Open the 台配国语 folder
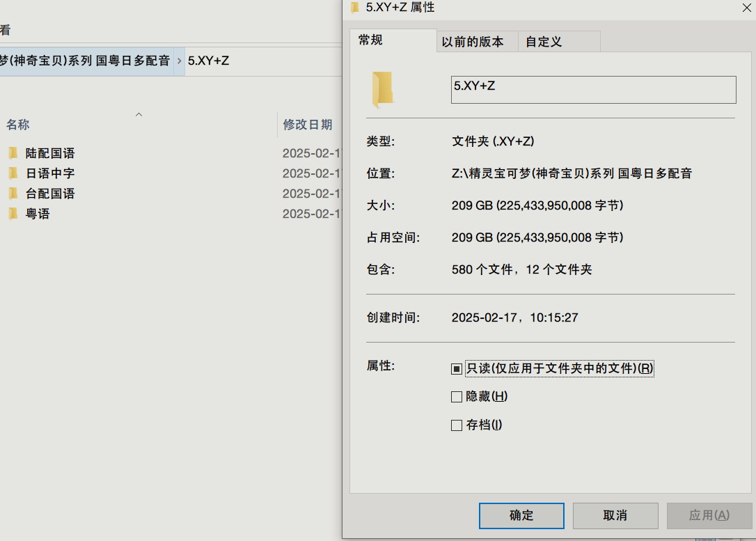Image resolution: width=756 pixels, height=541 pixels. (x=50, y=193)
